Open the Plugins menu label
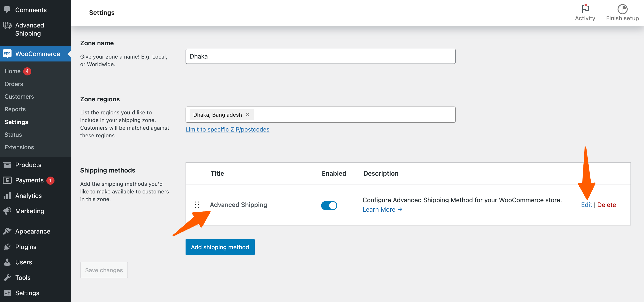644x302 pixels. [26, 247]
